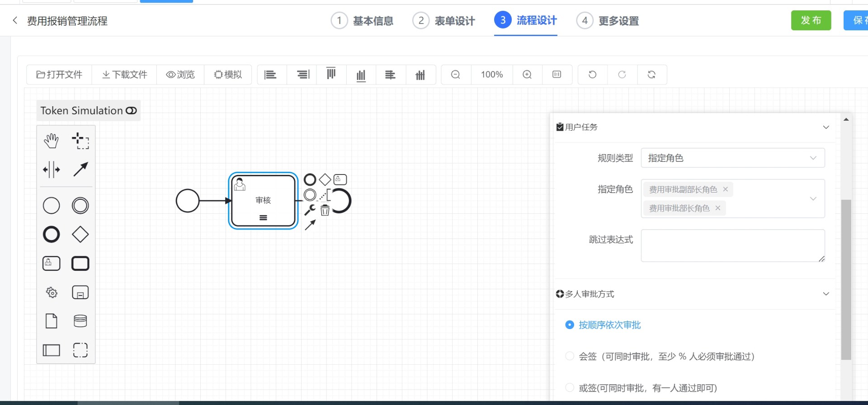Toggle the Token Simulation switch
Image resolution: width=868 pixels, height=405 pixels.
click(x=131, y=111)
